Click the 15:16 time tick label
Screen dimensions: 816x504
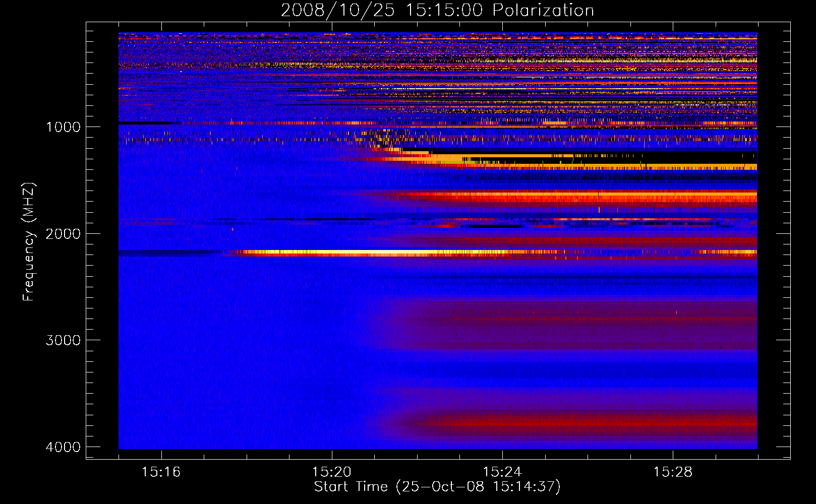pyautogui.click(x=161, y=472)
